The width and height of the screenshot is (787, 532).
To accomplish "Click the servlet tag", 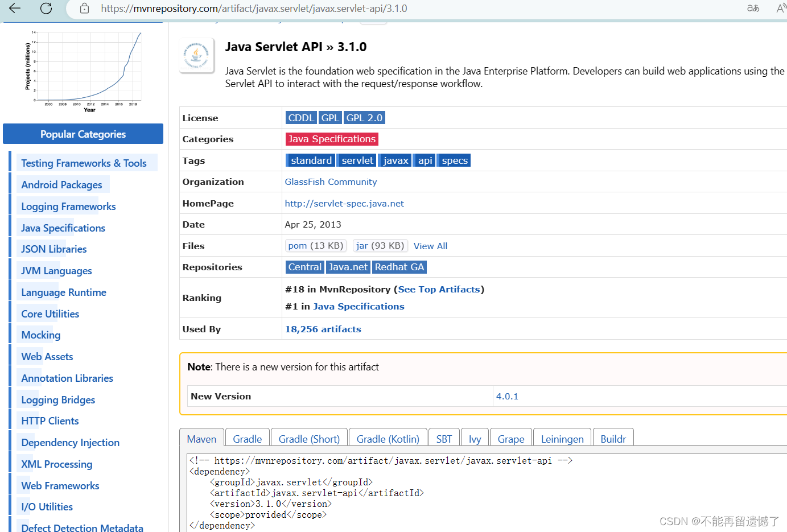I will tap(356, 160).
